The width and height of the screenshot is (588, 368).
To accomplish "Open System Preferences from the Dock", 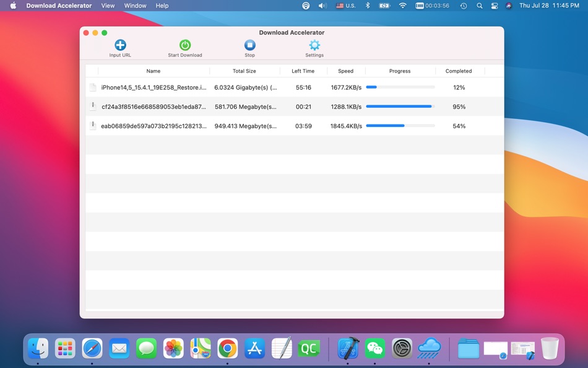I will click(402, 348).
